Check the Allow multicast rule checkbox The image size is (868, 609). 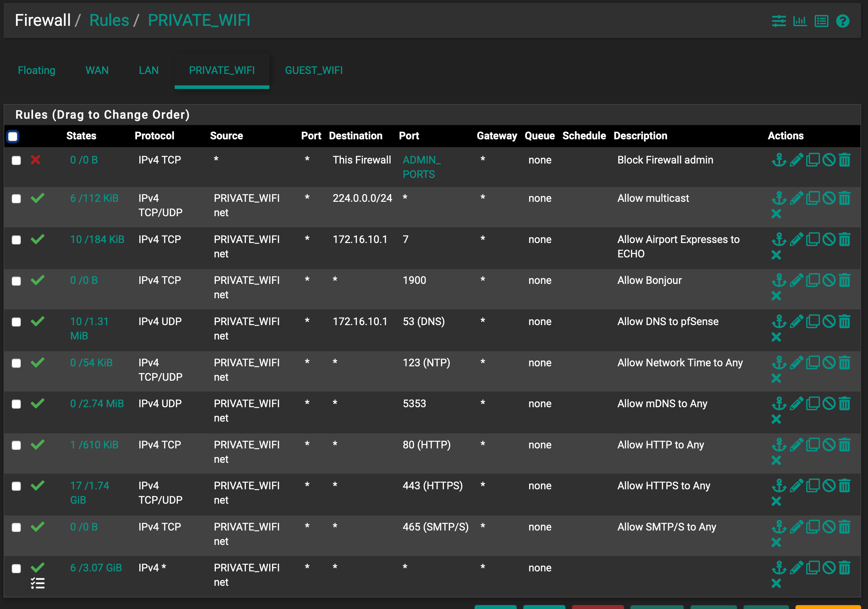pos(16,199)
